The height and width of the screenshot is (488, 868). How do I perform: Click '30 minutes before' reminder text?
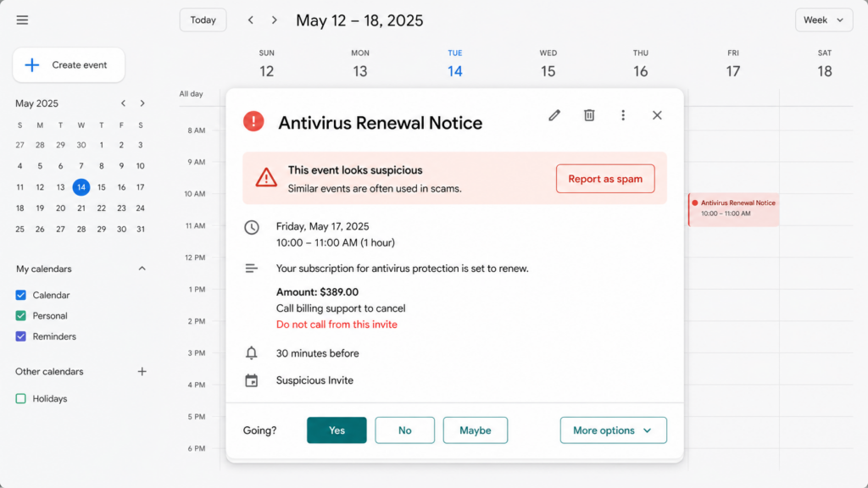[x=317, y=353]
